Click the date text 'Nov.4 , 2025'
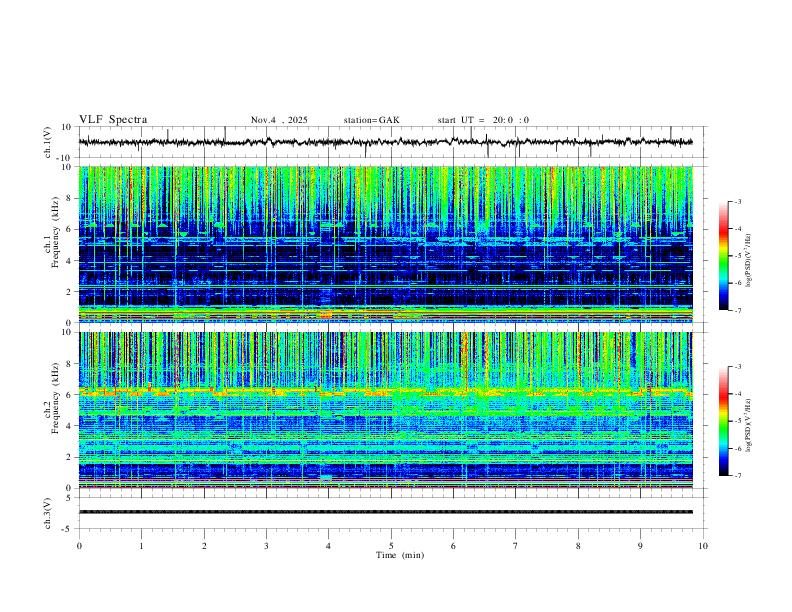Screen dimensions: 792x612 coord(279,120)
